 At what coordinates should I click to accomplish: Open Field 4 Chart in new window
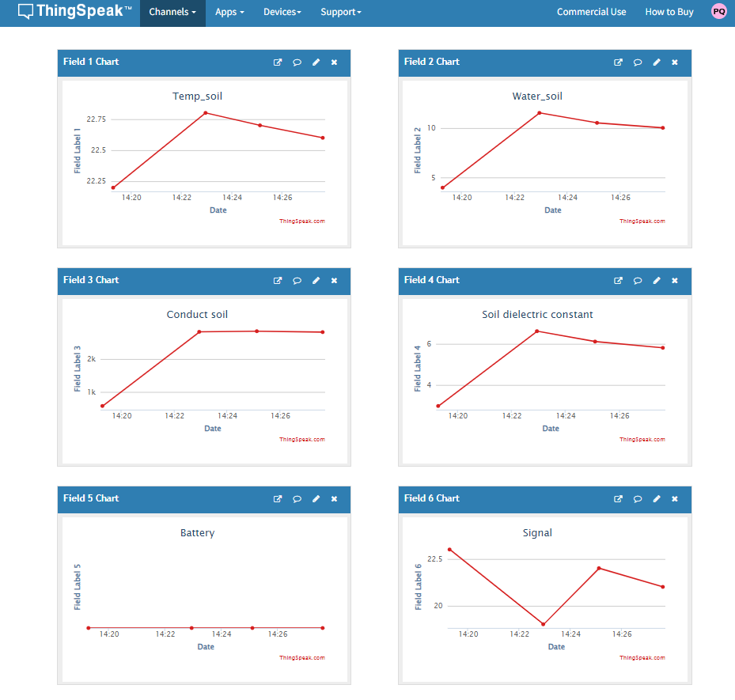pyautogui.click(x=618, y=281)
